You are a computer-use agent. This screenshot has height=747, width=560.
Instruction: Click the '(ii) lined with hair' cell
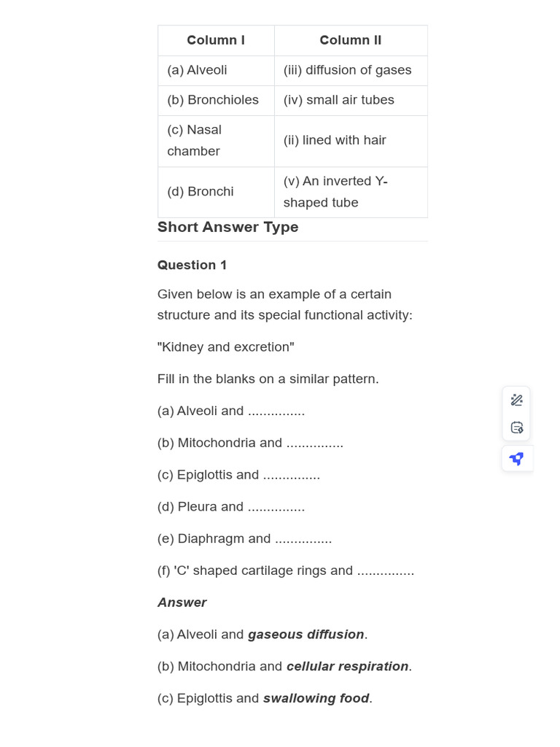[335, 140]
